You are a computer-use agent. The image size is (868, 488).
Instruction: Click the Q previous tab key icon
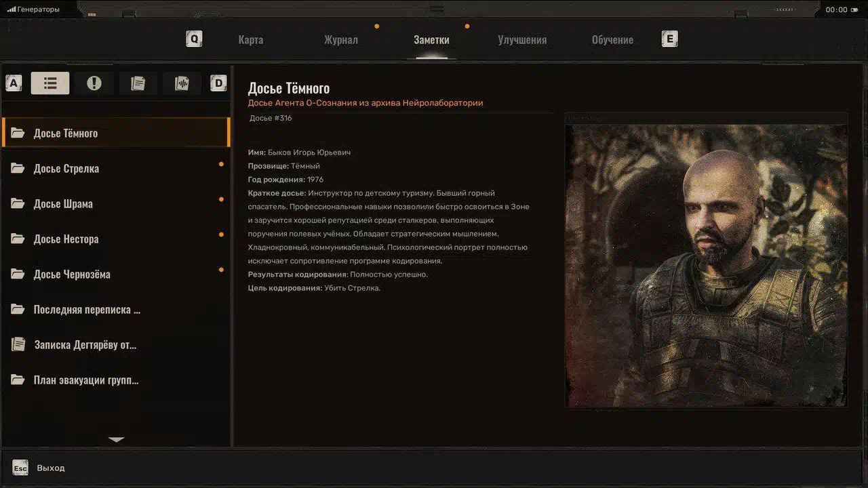coord(194,39)
